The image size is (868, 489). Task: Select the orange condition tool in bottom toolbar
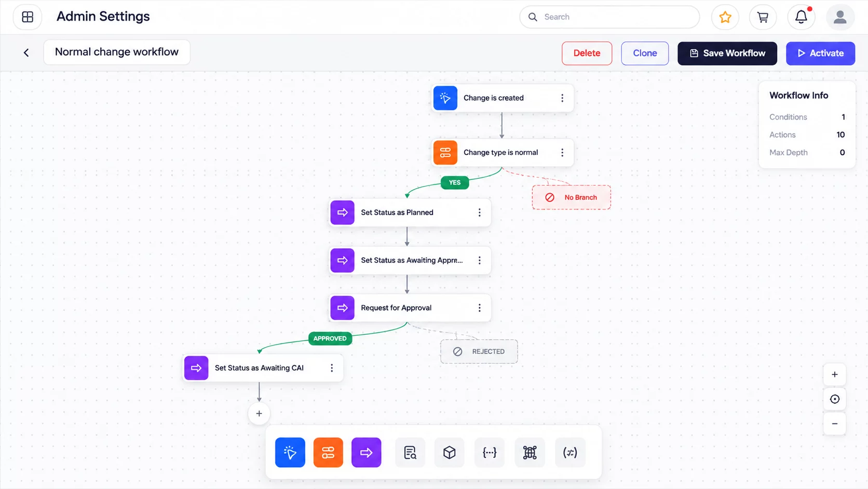tap(328, 453)
